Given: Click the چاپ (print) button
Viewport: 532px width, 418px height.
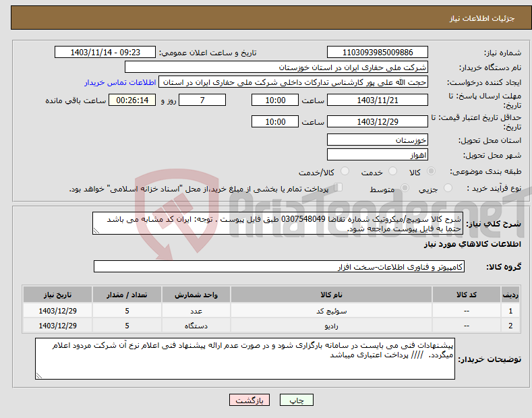Looking at the screenshot, I should pos(296,400).
